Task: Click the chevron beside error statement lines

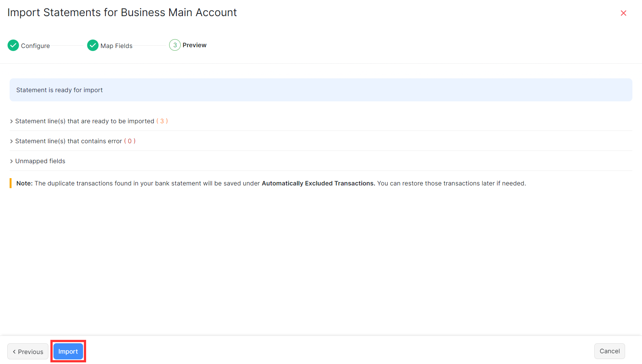Action: (11, 141)
